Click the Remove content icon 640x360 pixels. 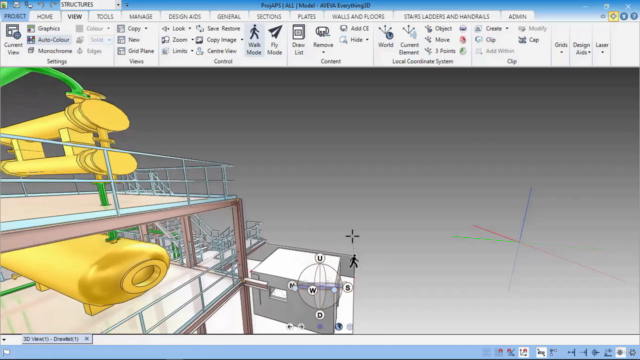[x=323, y=32]
